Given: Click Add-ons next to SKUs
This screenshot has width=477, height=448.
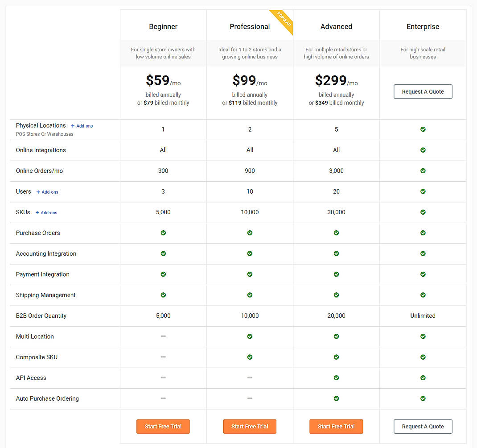Looking at the screenshot, I should (x=46, y=213).
